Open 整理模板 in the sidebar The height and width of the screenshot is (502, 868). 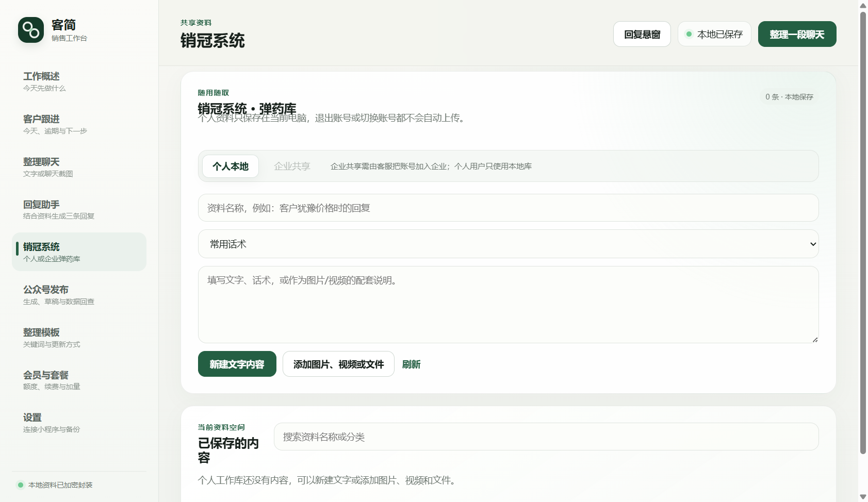[79, 338]
